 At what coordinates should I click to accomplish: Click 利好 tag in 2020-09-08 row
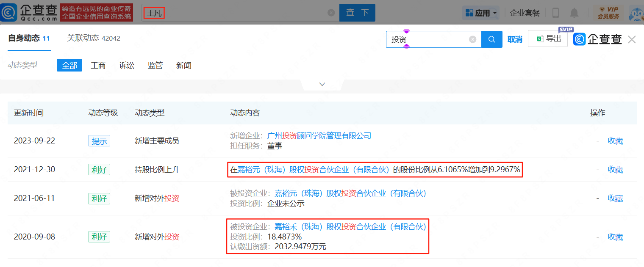(99, 237)
